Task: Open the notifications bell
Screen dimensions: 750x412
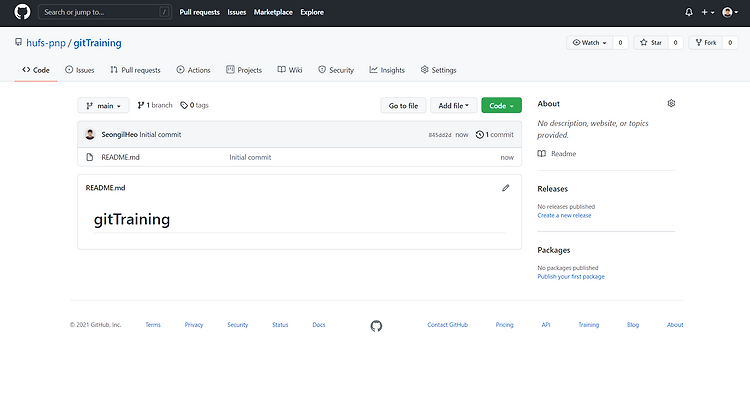Action: [x=689, y=12]
